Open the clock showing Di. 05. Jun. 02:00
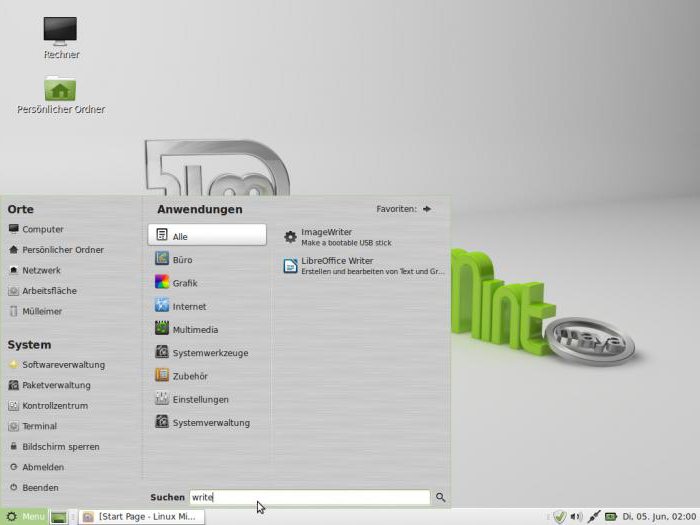 [659, 517]
